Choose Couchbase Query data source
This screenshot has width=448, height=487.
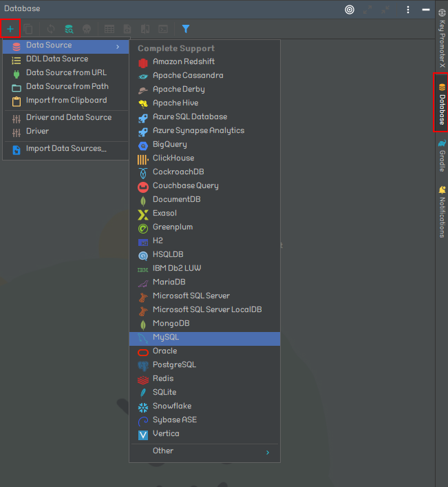pyautogui.click(x=205, y=186)
